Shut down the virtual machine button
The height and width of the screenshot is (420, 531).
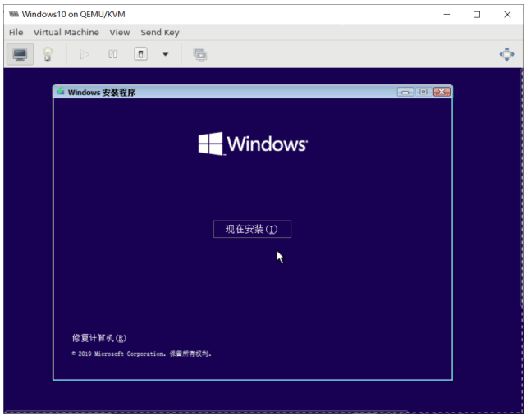tap(140, 54)
